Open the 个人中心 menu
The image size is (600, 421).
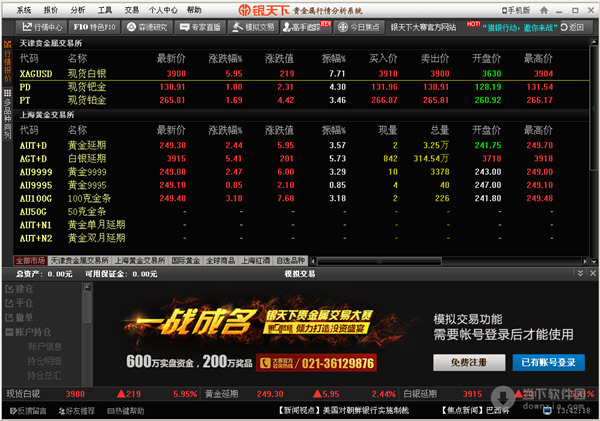tap(163, 10)
